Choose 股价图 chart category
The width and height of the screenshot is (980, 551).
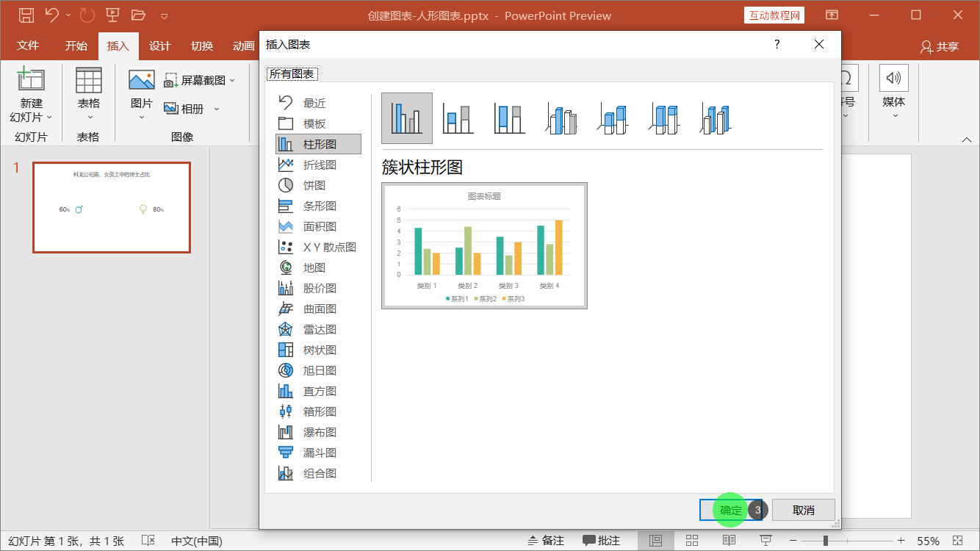[318, 288]
